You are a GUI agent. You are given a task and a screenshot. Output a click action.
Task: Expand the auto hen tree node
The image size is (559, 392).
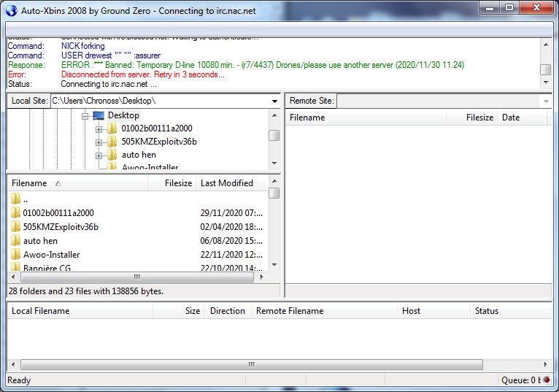click(99, 155)
